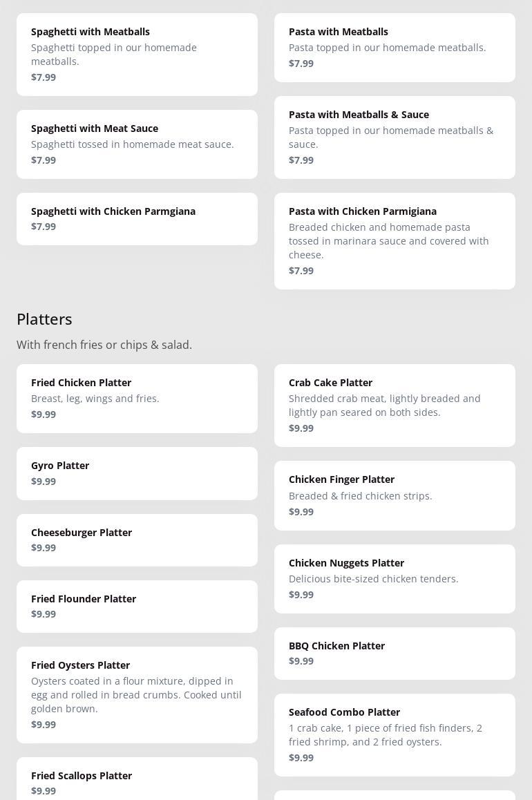Open Pasta with Chicken Parmigiana card

[x=395, y=240]
